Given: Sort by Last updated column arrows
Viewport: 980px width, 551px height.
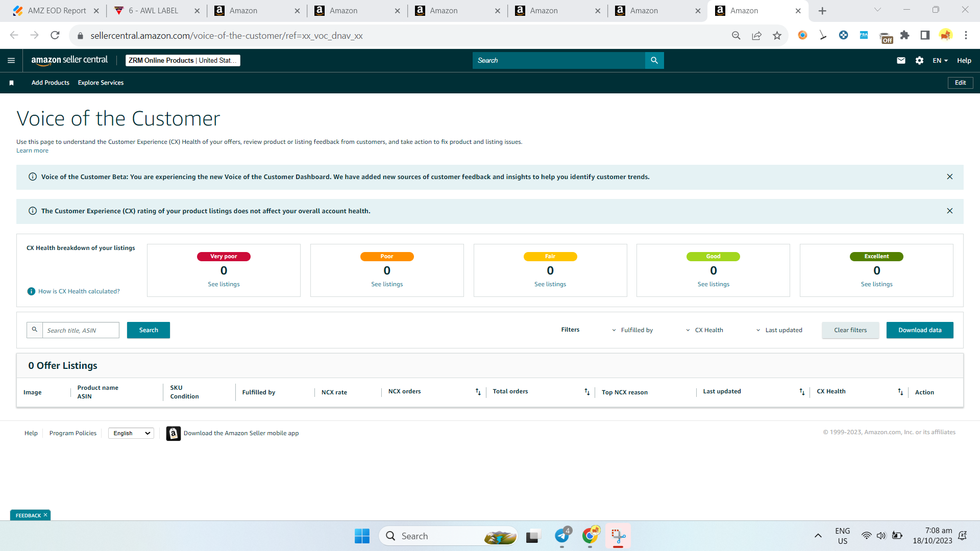Looking at the screenshot, I should tap(802, 392).
